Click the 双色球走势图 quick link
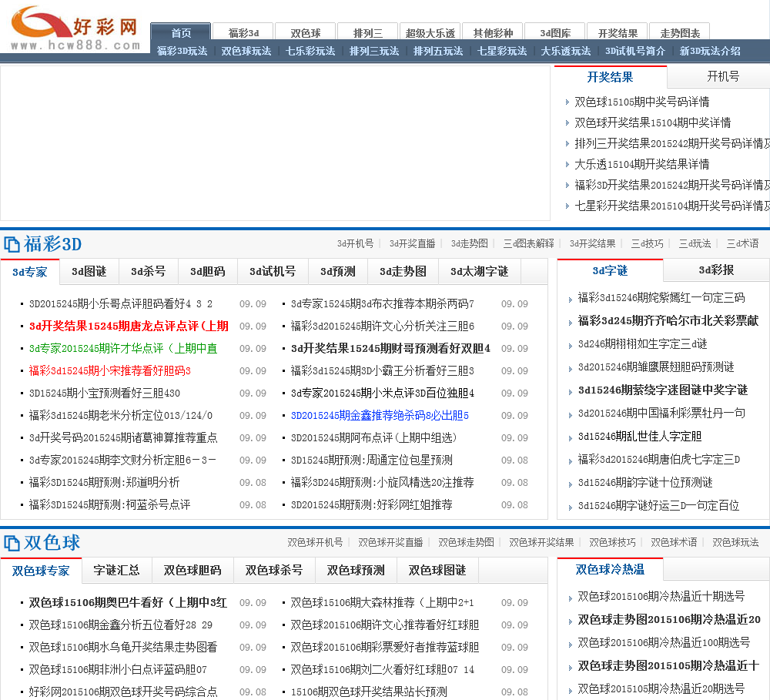The image size is (770, 700). coord(466,542)
